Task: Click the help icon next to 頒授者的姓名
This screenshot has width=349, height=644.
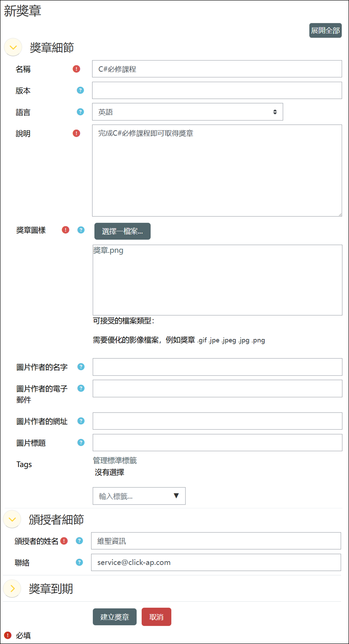Action: (x=79, y=541)
